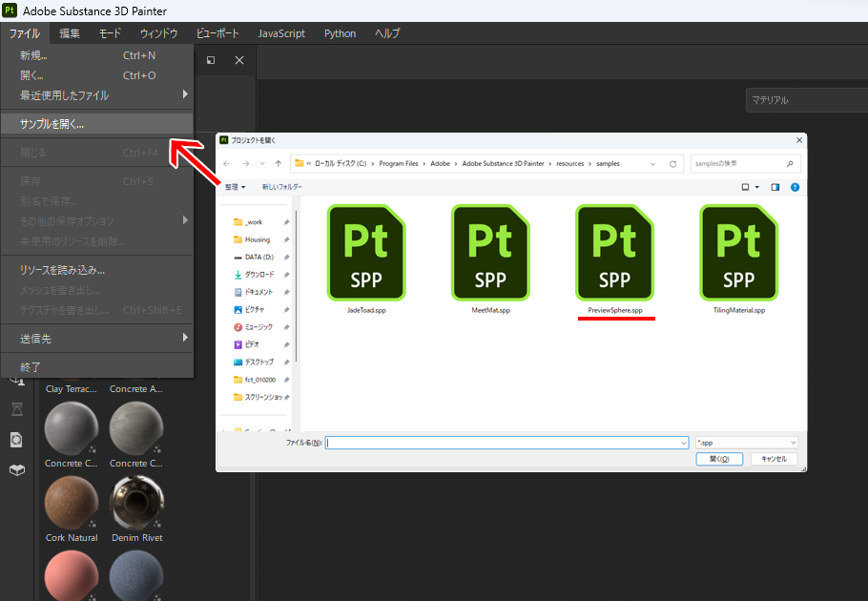Open the JadeToad.spp sample file icon

click(x=366, y=253)
